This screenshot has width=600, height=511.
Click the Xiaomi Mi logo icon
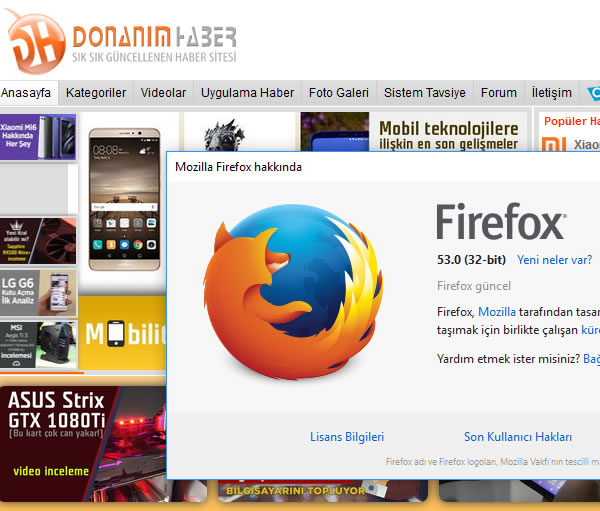554,144
